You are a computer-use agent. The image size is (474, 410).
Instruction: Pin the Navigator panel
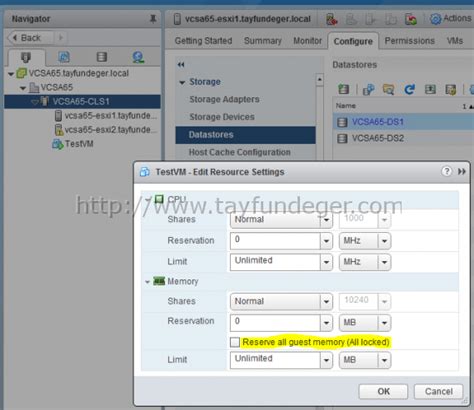click(x=153, y=19)
